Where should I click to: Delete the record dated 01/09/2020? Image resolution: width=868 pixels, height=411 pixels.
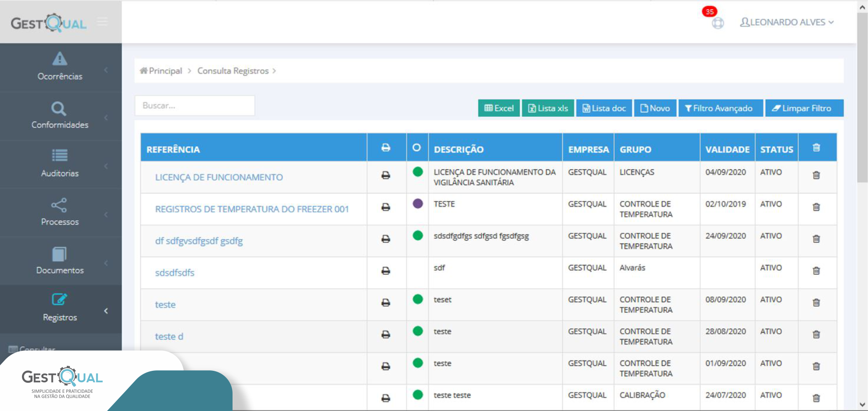pyautogui.click(x=816, y=366)
